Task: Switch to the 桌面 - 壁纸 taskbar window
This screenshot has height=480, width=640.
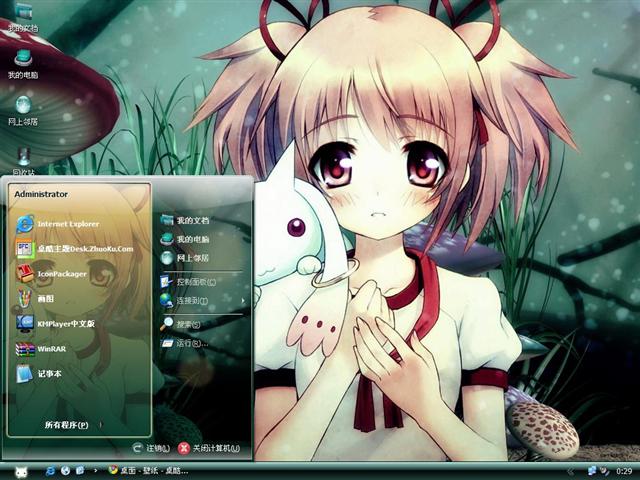Action: [150, 469]
